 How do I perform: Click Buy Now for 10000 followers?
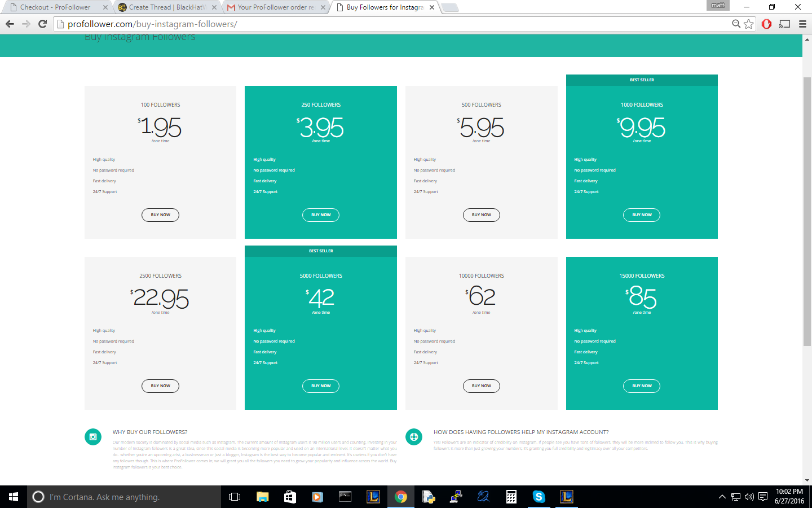coord(482,386)
